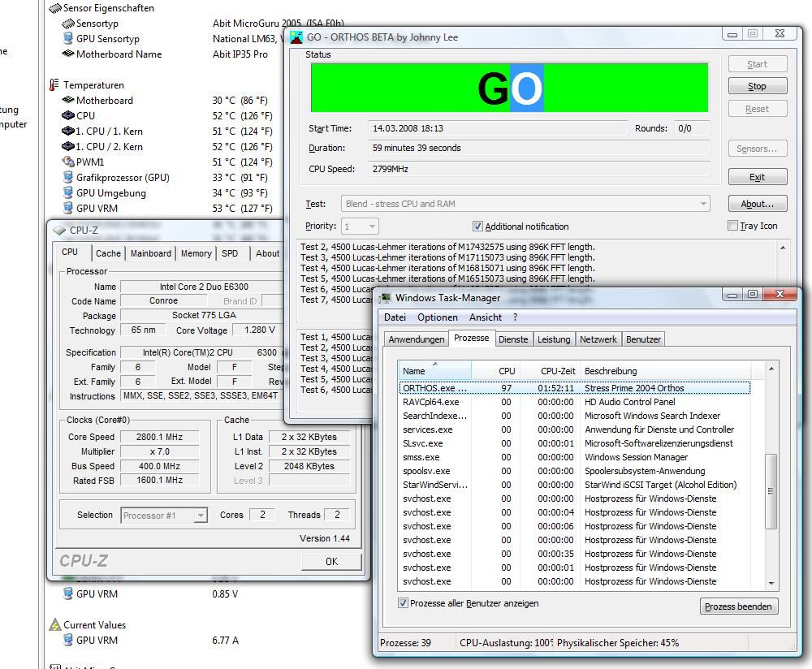Open the Test dropdown in ORTHOS

tap(525, 204)
